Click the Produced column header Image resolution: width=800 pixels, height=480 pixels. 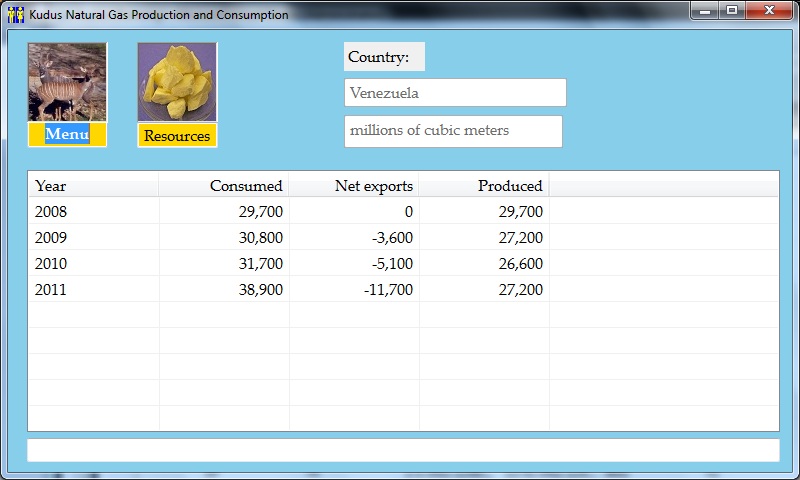[484, 185]
